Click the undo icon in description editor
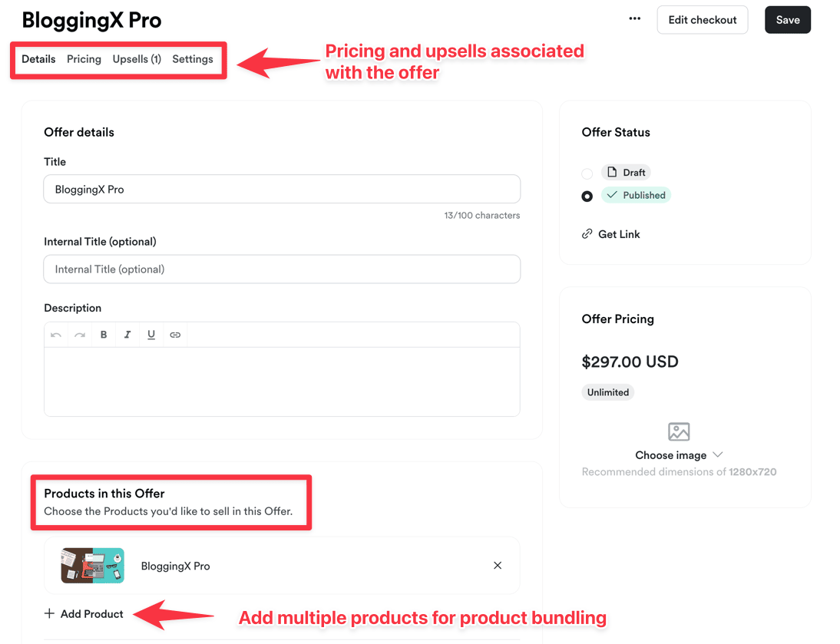This screenshot has height=644, width=840. (56, 335)
